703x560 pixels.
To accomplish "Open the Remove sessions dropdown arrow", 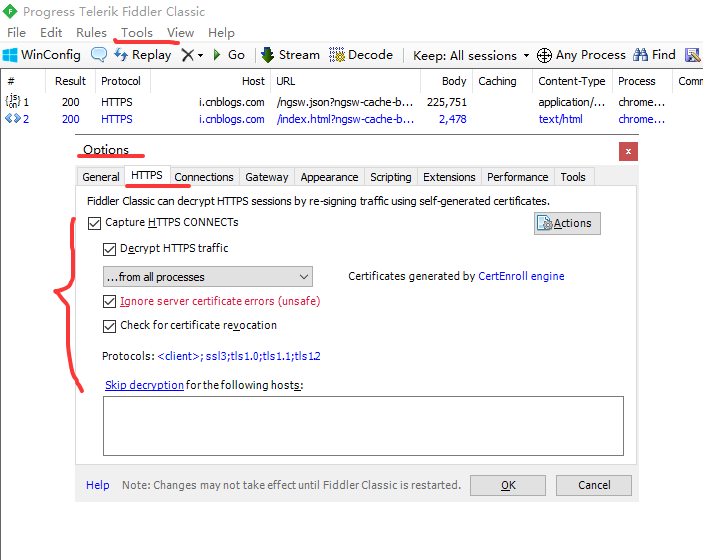I will (x=200, y=56).
